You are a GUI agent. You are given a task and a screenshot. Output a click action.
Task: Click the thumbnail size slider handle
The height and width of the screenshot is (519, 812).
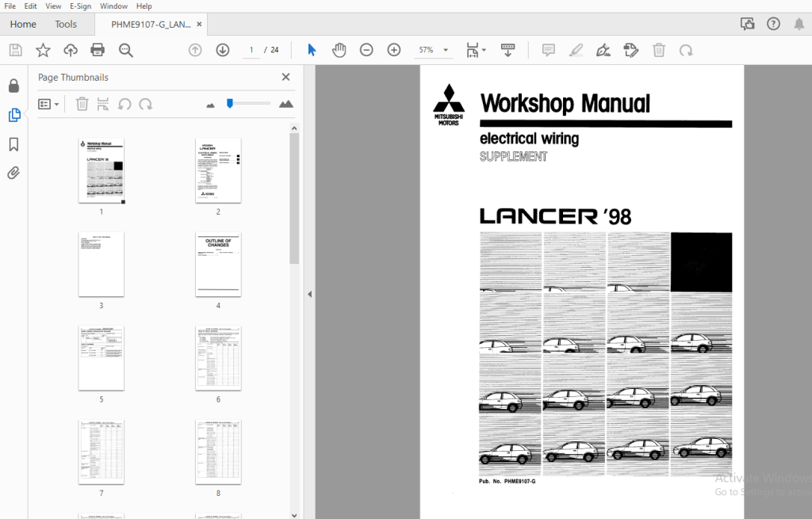(x=230, y=104)
